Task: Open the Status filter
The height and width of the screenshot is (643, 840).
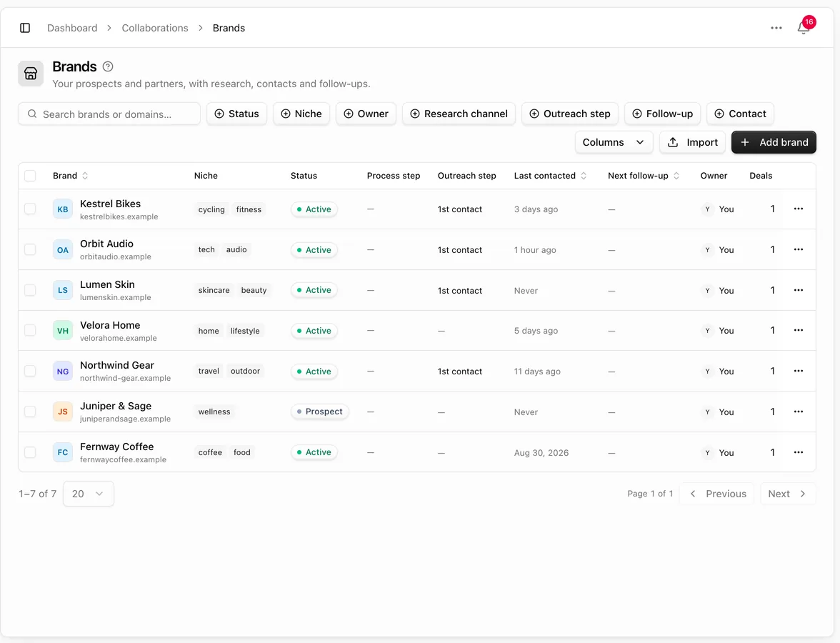Action: coord(237,114)
